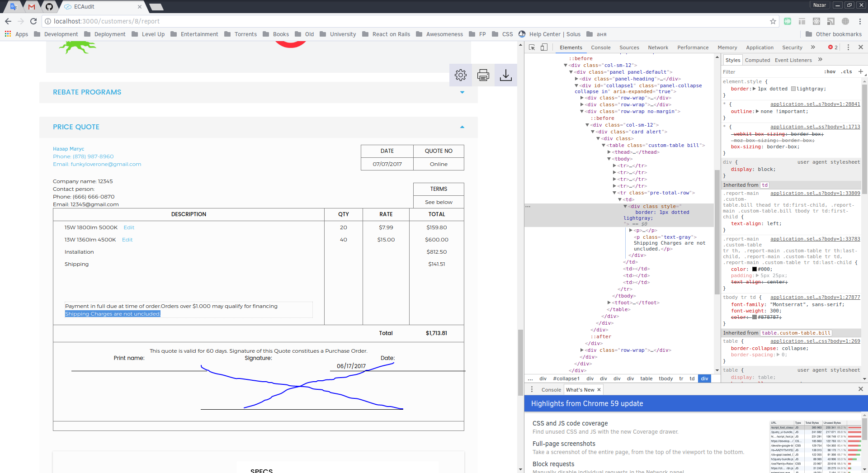The width and height of the screenshot is (868, 473).
Task: Toggle the device toolbar icon in DevTools
Action: (x=544, y=47)
